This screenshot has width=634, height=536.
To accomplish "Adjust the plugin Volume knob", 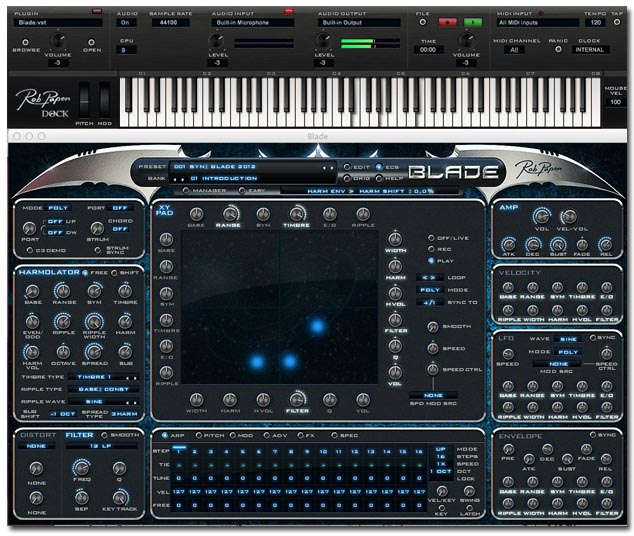I will [x=58, y=41].
